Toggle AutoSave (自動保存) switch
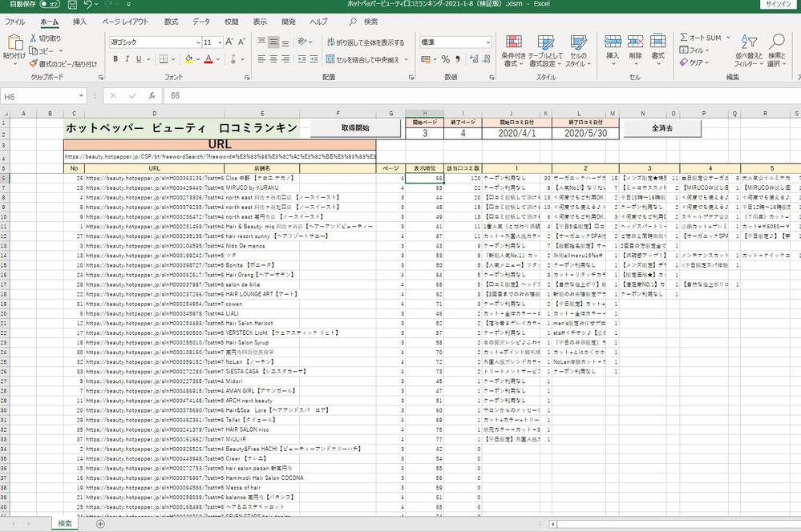Image resolution: width=801 pixels, height=532 pixels. pyautogui.click(x=50, y=4)
